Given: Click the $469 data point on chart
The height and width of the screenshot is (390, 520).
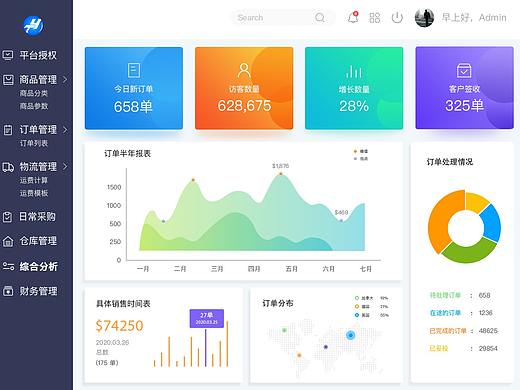Looking at the screenshot, I should pyautogui.click(x=341, y=220).
